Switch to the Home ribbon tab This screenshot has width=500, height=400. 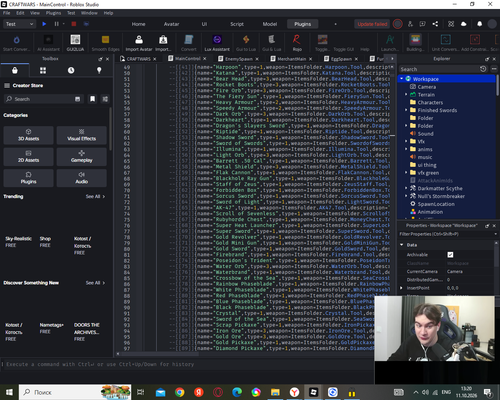coord(138,24)
